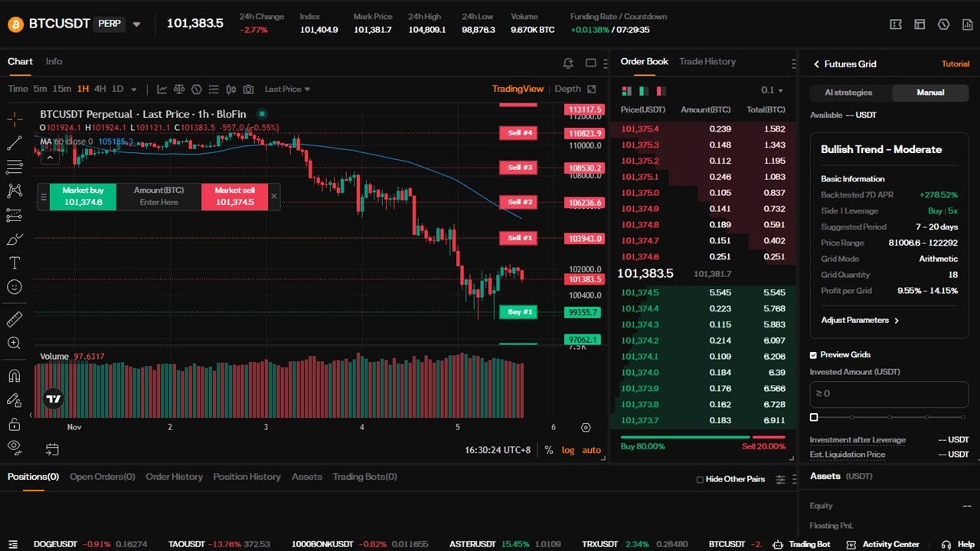Click the Invested Amount input field
This screenshot has width=980, height=551.
click(x=889, y=393)
